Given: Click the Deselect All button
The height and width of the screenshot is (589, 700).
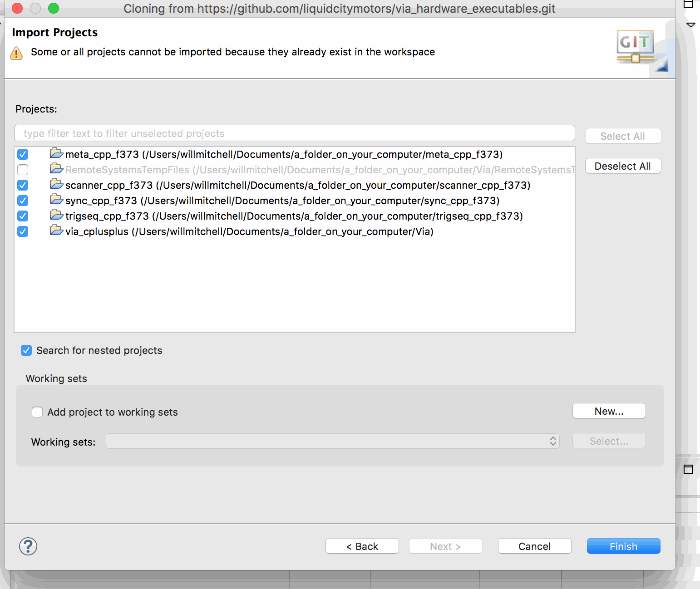Looking at the screenshot, I should click(x=623, y=166).
